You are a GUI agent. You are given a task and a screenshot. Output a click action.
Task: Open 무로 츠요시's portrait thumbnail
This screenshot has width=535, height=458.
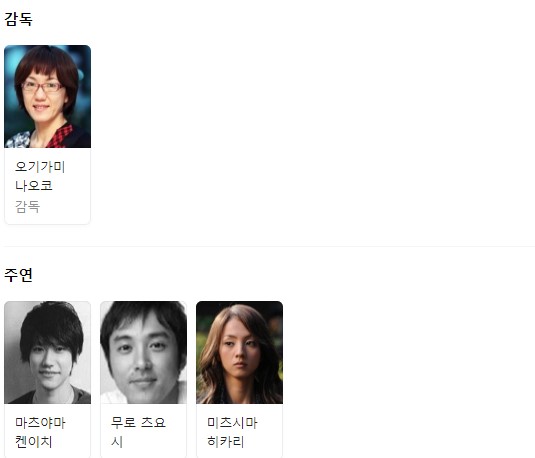(x=144, y=352)
